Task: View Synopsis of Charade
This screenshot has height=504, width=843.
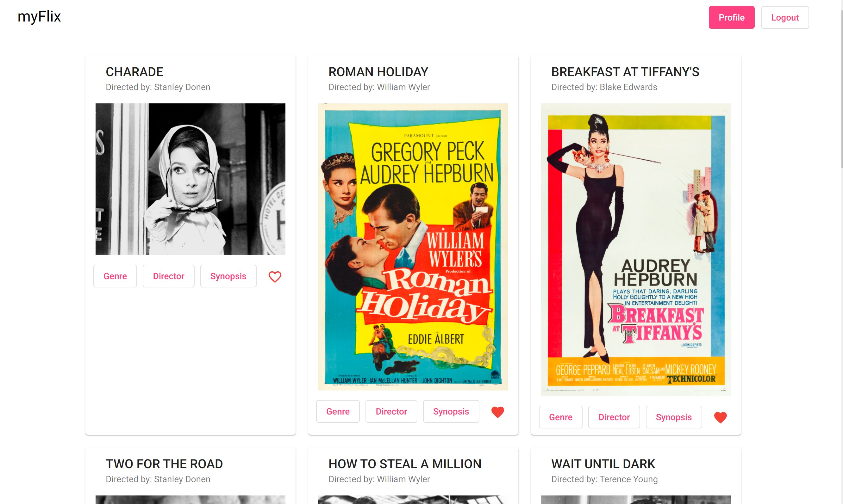Action: [x=228, y=276]
